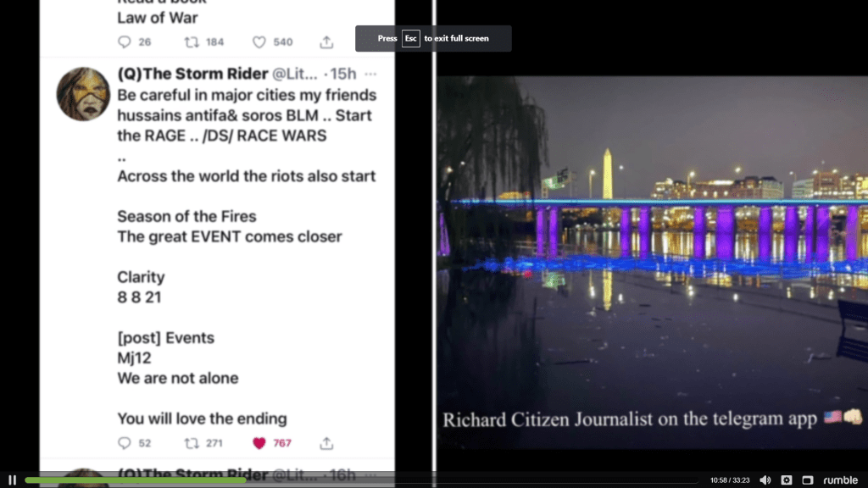The image size is (868, 488).
Task: Click the Rumble logo in player
Action: tap(840, 480)
